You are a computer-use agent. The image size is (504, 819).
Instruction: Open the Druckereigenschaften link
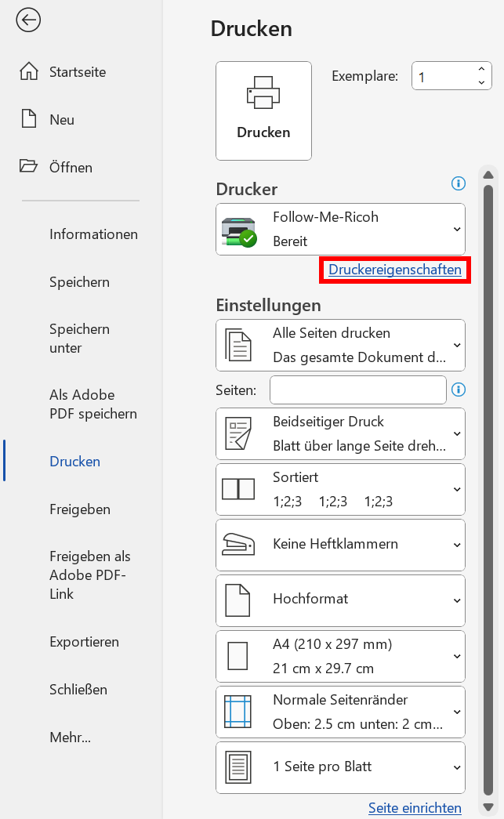[395, 270]
